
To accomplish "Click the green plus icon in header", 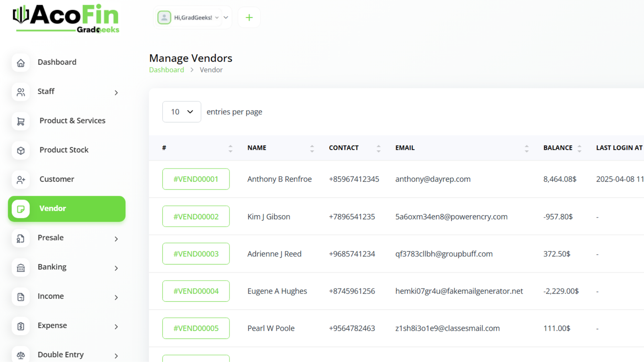I will 249,18.
